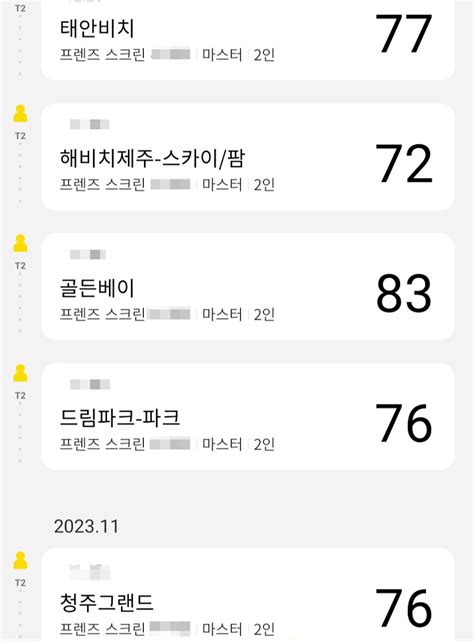Tap the score 77 on 태안비치

pyautogui.click(x=404, y=34)
